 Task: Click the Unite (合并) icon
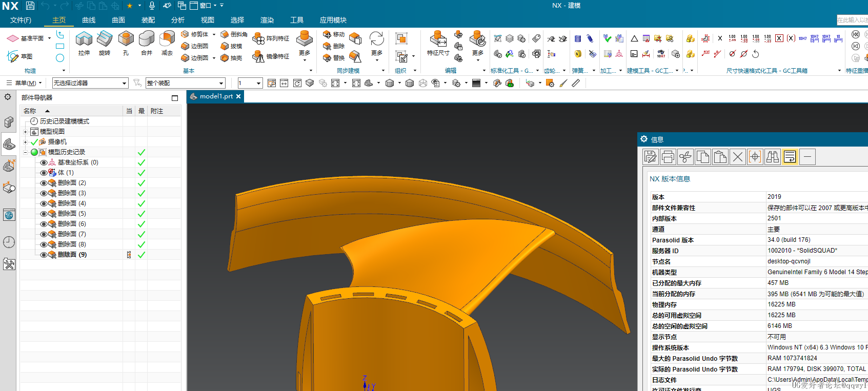(x=147, y=39)
